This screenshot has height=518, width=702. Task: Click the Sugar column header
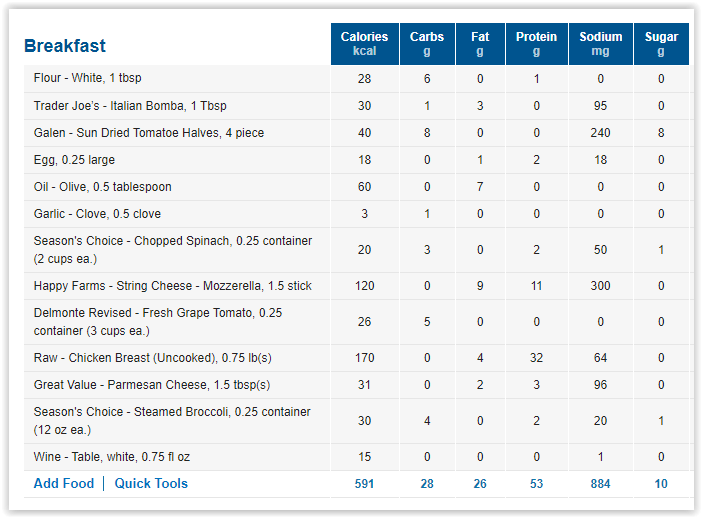661,44
